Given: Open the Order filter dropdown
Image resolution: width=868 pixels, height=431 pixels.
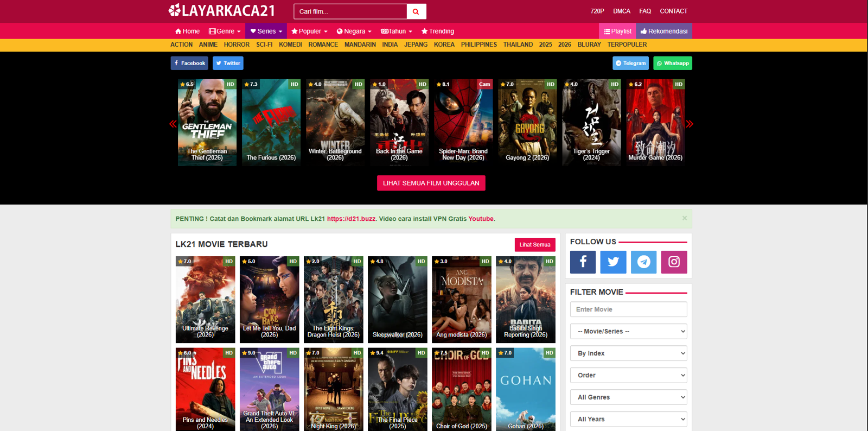Looking at the screenshot, I should pos(629,375).
